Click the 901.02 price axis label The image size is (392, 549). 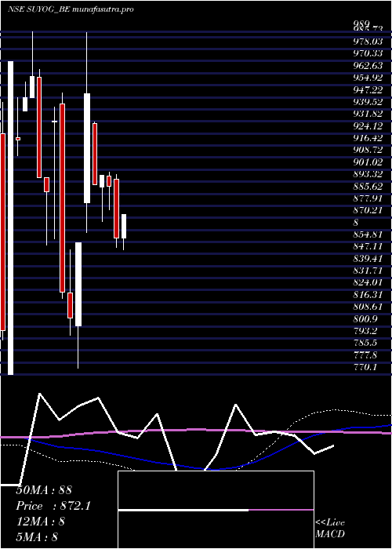pos(368,162)
